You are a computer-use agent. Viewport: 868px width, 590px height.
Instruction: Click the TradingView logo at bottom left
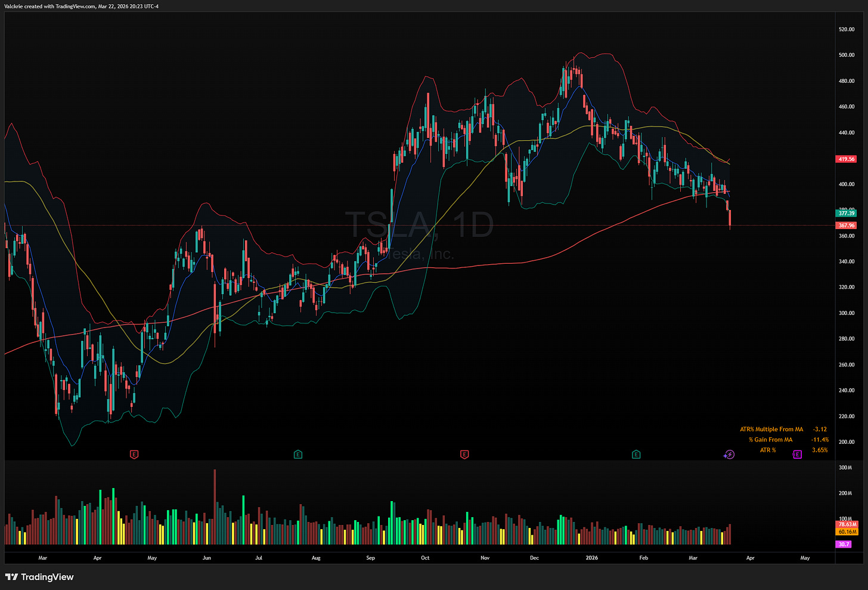39,577
